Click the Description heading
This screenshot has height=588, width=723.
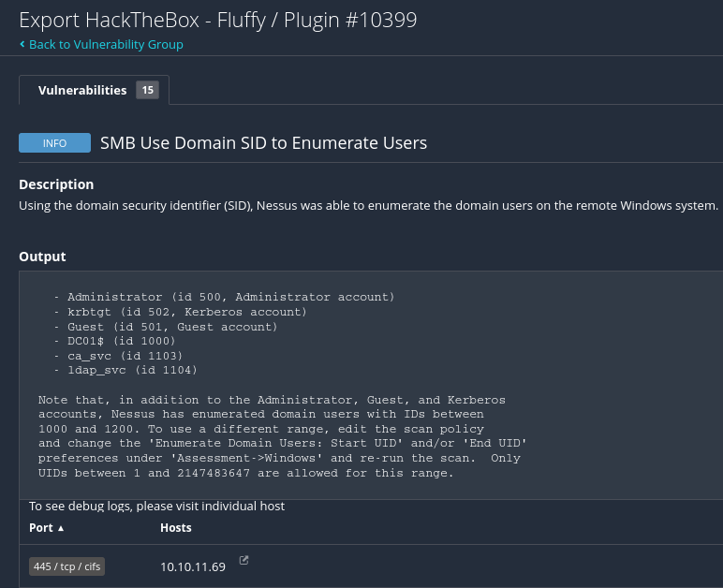pyautogui.click(x=56, y=184)
